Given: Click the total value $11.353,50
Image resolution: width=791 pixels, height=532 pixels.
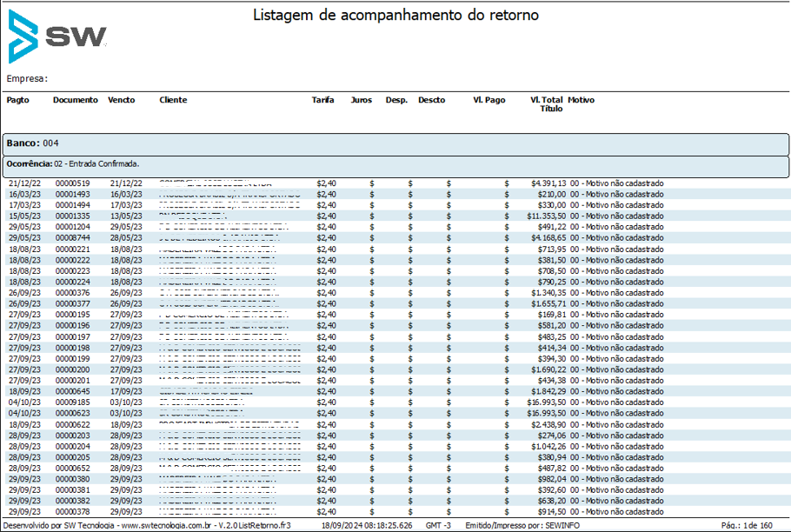Looking at the screenshot, I should 547,216.
